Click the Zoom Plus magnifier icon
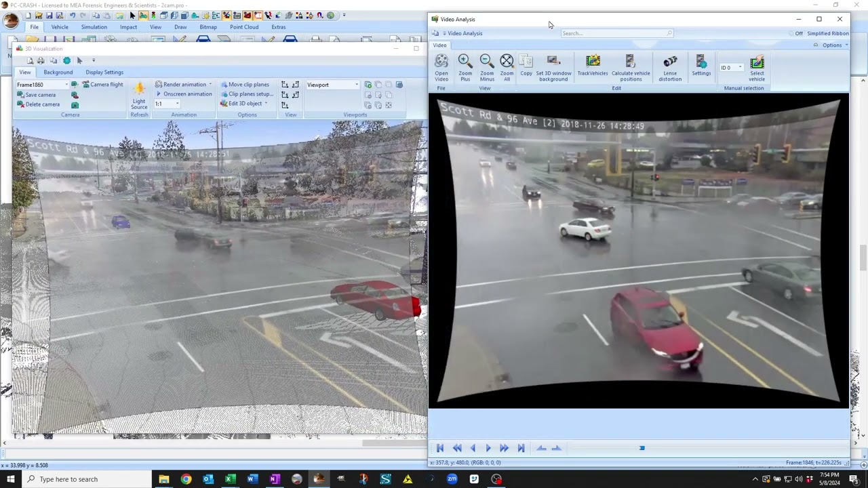This screenshot has height=488, width=868. coord(465,61)
